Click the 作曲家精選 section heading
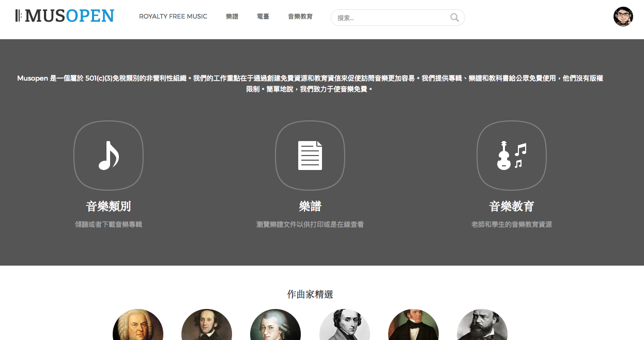Image resolution: width=644 pixels, height=340 pixels. tap(310, 295)
